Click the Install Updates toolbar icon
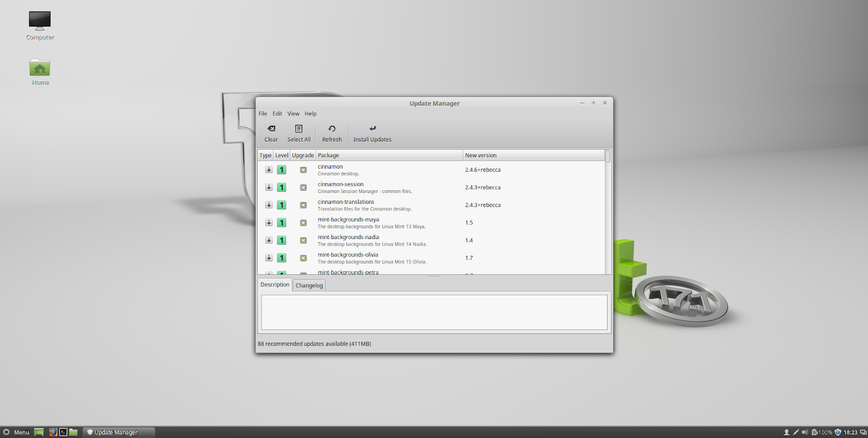Image resolution: width=868 pixels, height=438 pixels. click(x=372, y=128)
